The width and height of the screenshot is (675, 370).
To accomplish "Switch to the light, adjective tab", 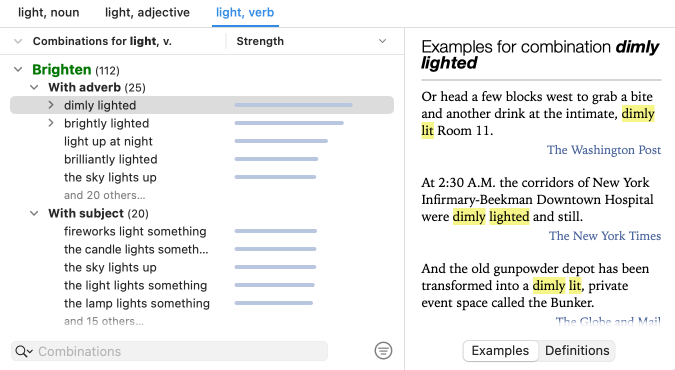I will point(147,12).
